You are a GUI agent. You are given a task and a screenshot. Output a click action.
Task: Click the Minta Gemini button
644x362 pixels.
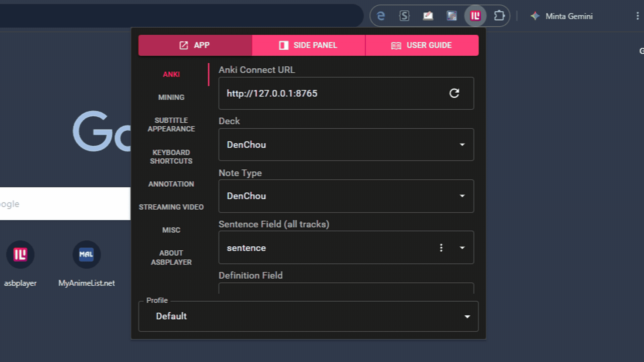pyautogui.click(x=561, y=16)
